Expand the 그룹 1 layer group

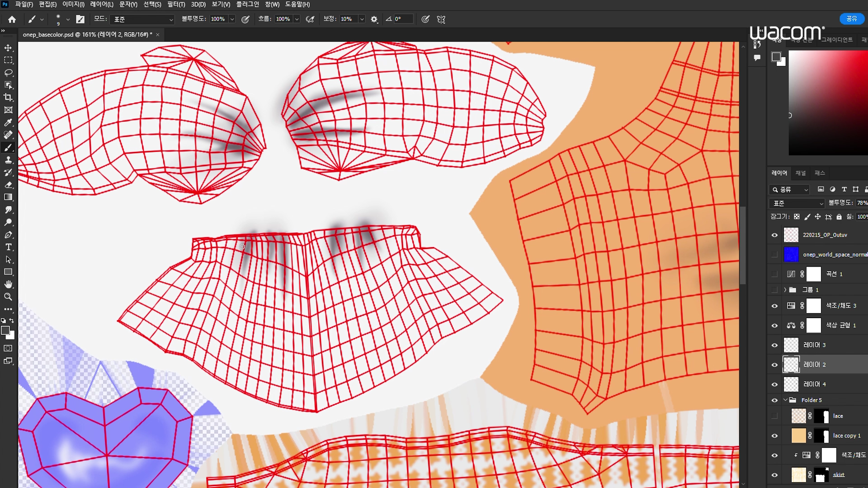pyautogui.click(x=785, y=290)
